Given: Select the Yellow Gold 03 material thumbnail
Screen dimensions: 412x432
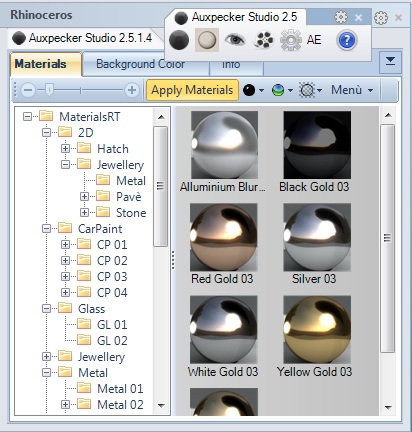Looking at the screenshot, I should [317, 330].
